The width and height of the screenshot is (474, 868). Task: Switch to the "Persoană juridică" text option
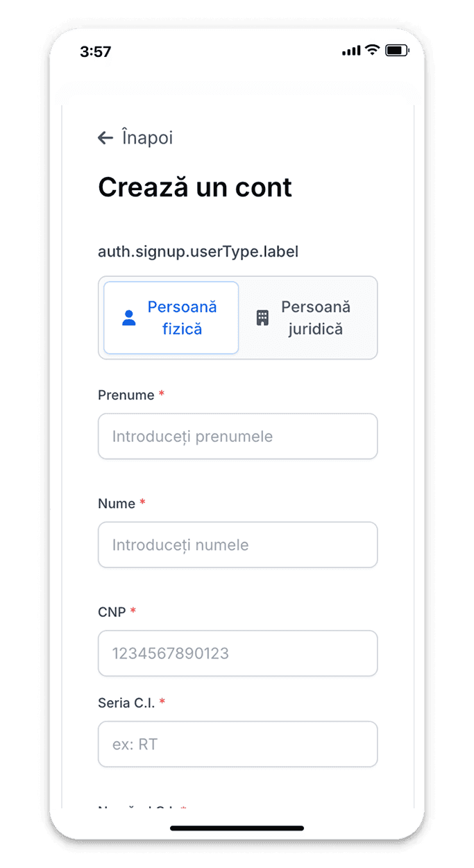[316, 318]
